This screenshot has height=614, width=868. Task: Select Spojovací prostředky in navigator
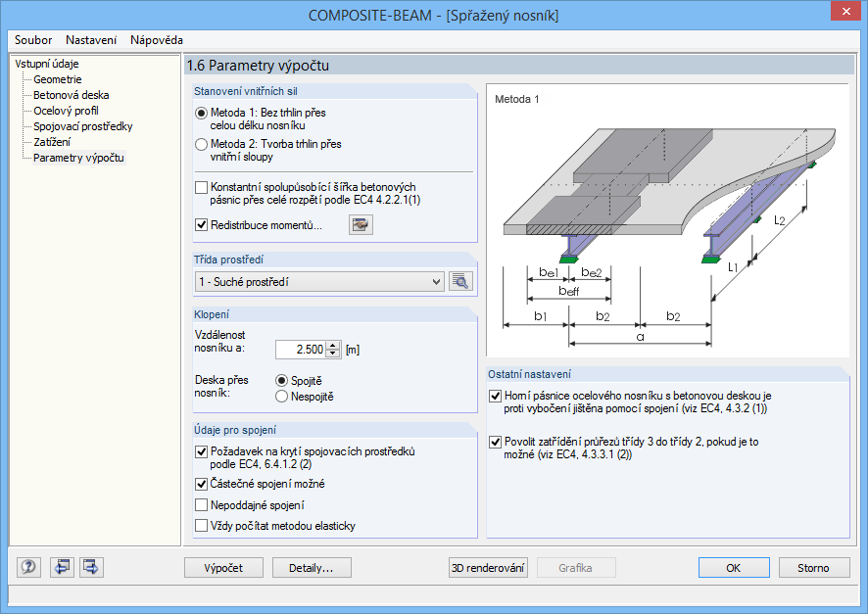click(83, 126)
